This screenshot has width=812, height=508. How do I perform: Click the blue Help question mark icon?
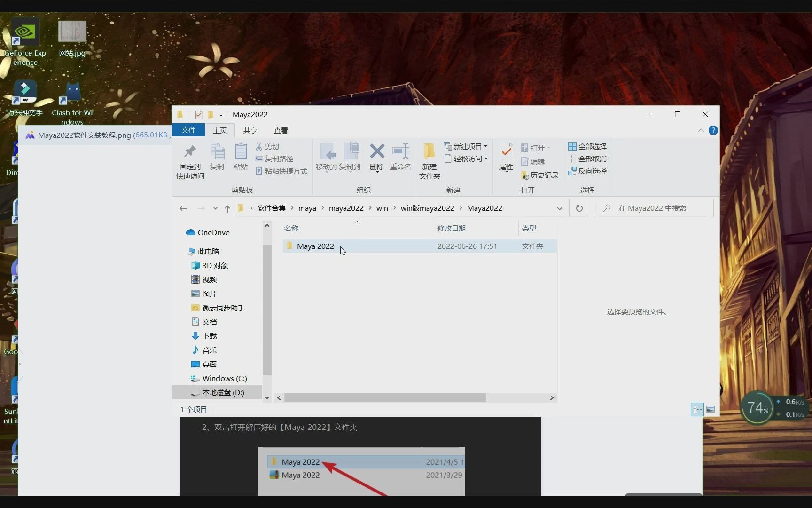713,130
